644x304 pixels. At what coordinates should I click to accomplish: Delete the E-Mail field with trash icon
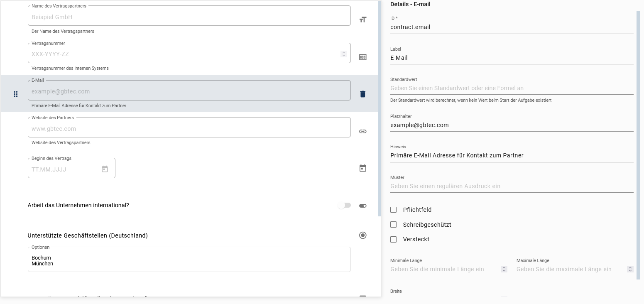point(363,94)
